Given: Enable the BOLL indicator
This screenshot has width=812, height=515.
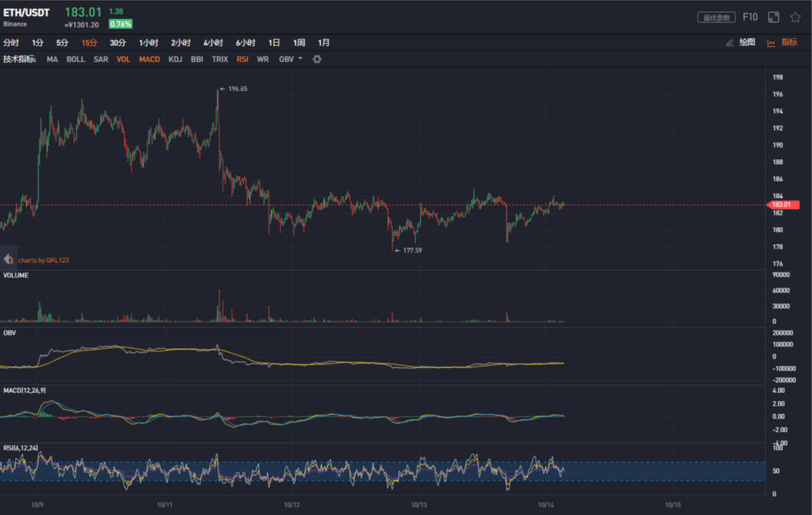Looking at the screenshot, I should tap(76, 59).
